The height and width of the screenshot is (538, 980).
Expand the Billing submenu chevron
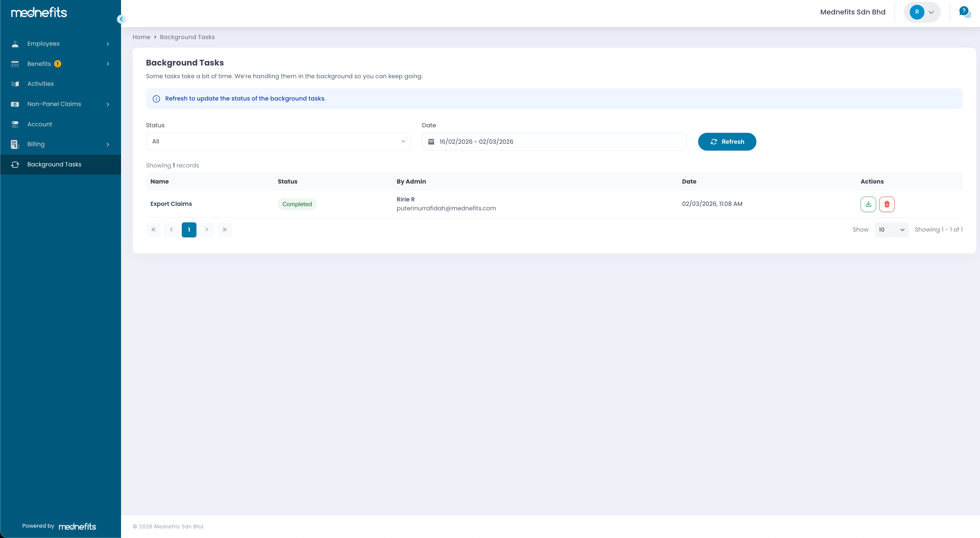[108, 144]
